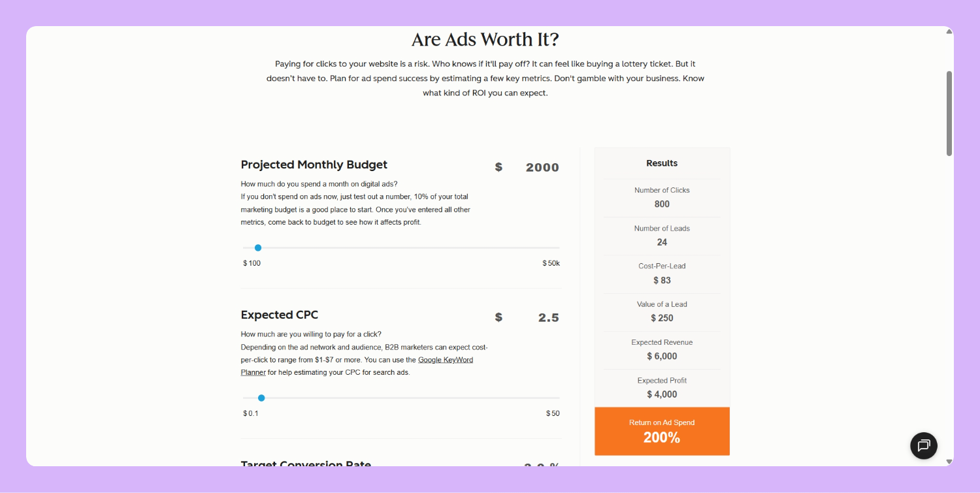Click the orange Return on Ad Spend box
The width and height of the screenshot is (980, 493).
[x=662, y=431]
